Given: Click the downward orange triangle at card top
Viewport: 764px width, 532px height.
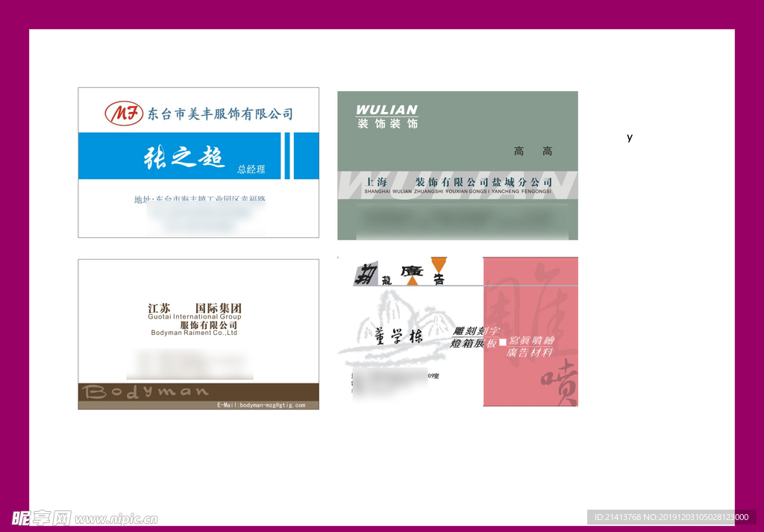Looking at the screenshot, I should [439, 264].
